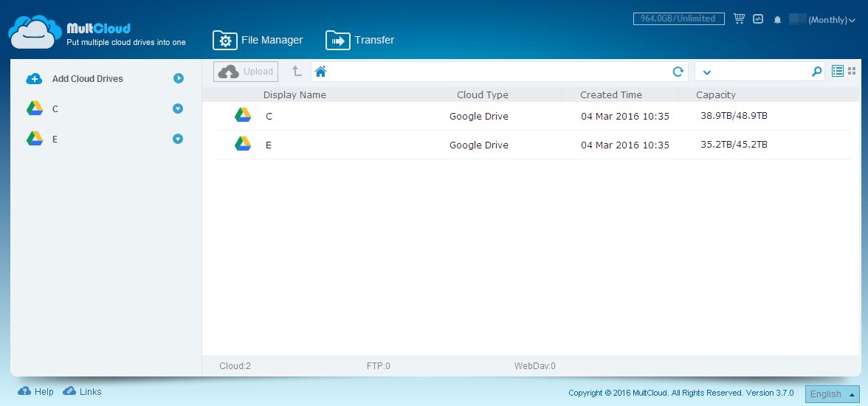The height and width of the screenshot is (406, 868).
Task: Open the Transfer tab
Action: pos(360,41)
